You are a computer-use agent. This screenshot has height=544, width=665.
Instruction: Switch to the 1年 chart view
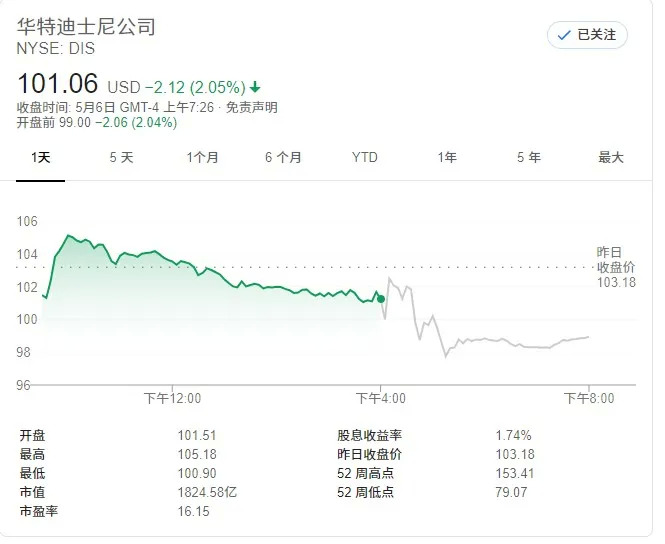[447, 157]
